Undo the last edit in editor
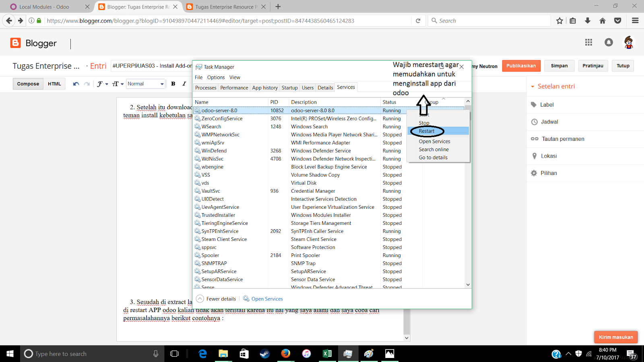Screen dimensions: 644x362 76,84
